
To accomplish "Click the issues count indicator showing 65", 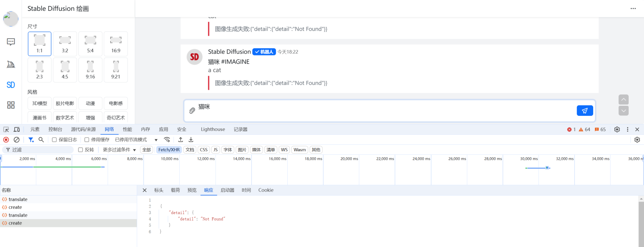I will (600, 129).
